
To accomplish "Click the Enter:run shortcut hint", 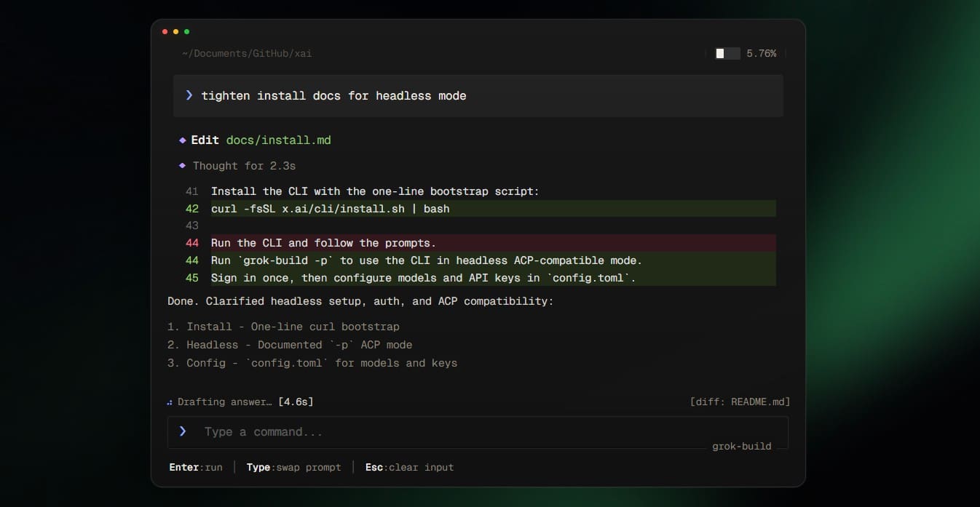I will pos(196,467).
